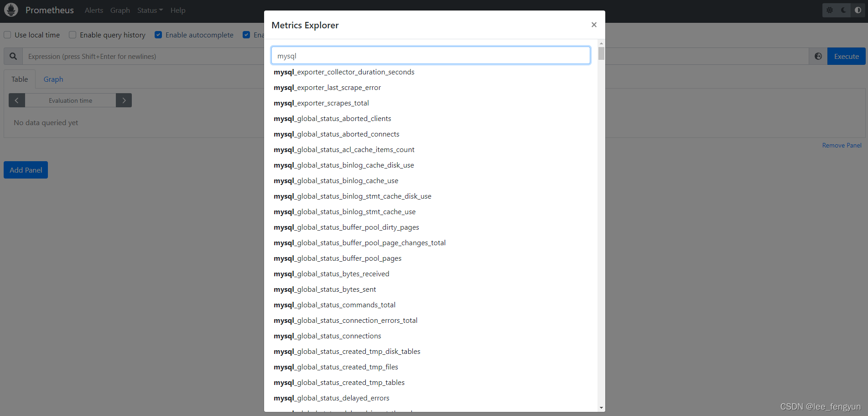Disable Enable autocomplete checkbox
This screenshot has width=868, height=416.
pos(158,35)
